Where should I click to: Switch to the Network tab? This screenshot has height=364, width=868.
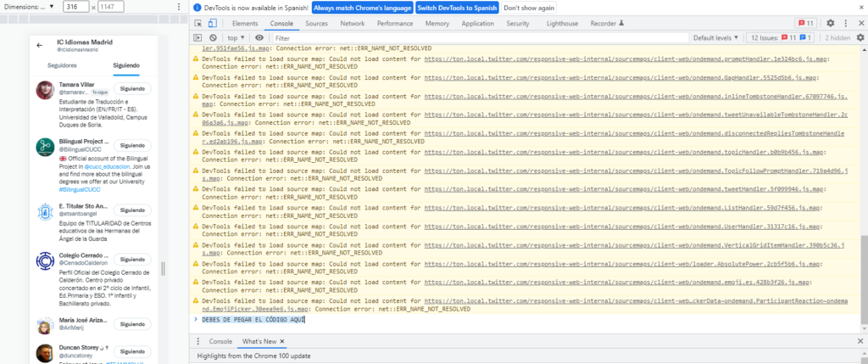353,24
